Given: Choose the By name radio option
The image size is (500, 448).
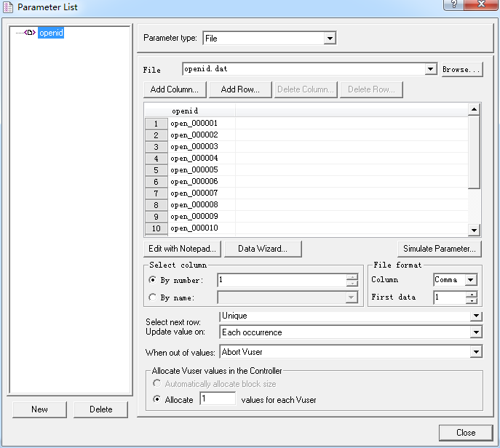Looking at the screenshot, I should coord(152,297).
